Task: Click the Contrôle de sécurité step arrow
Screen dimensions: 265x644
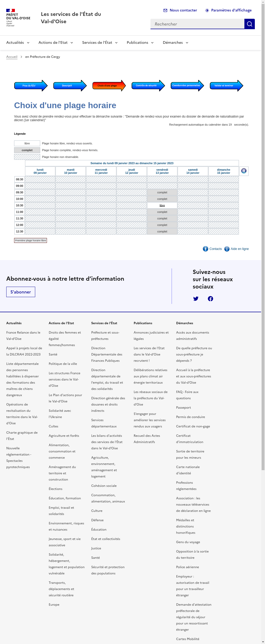Action: [x=148, y=85]
